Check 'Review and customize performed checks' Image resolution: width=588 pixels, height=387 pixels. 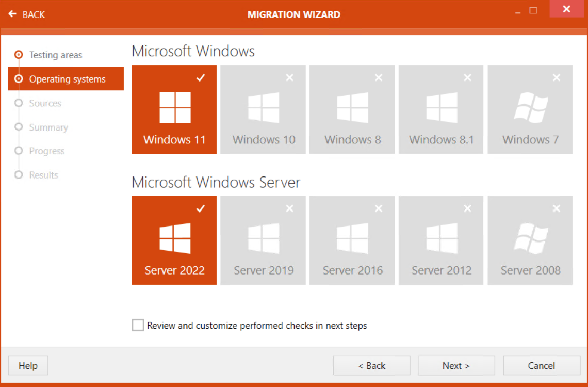point(138,325)
